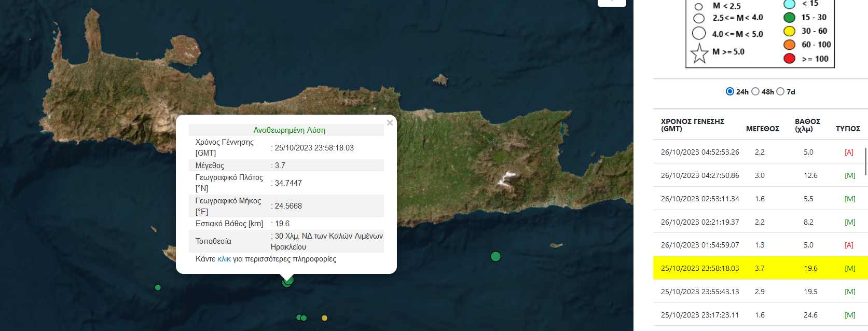Click the ΜΕΓΕΘΟΣ column header
Screen dimensions: 868x331
762,129
